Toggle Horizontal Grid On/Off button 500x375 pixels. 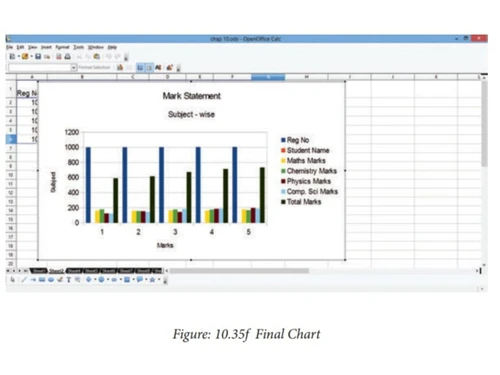coord(140,68)
